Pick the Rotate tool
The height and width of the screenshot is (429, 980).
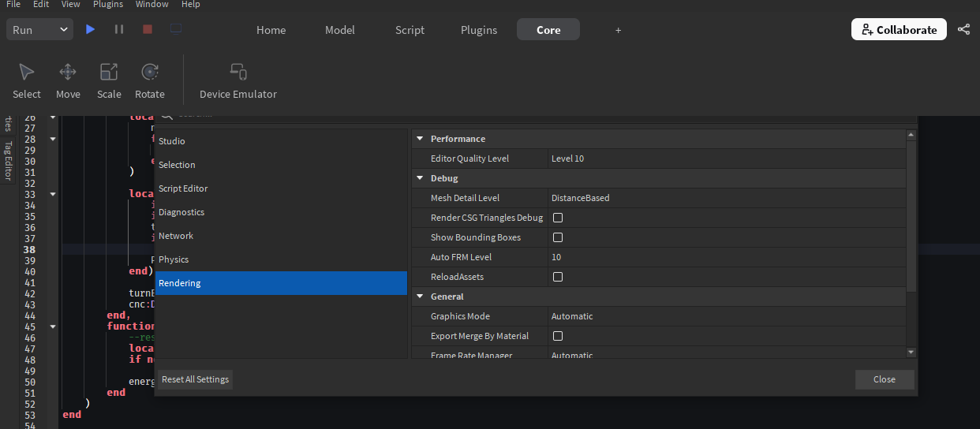[150, 81]
